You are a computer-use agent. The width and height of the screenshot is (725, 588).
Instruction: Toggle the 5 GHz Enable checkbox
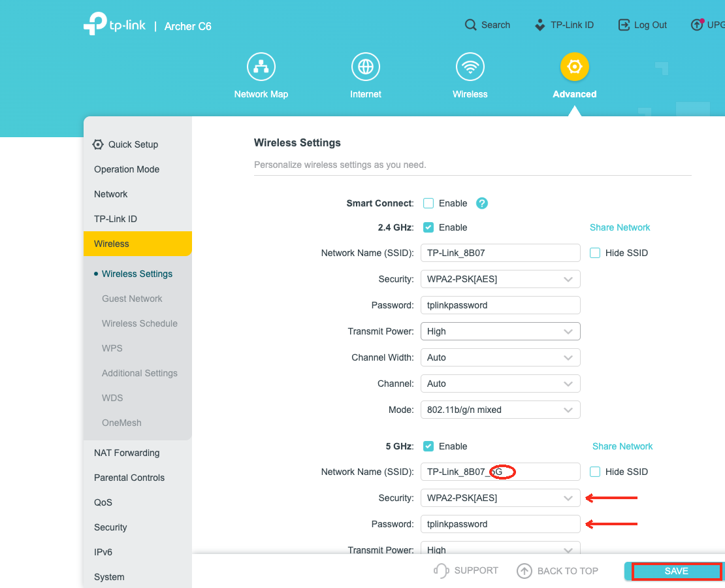point(428,446)
